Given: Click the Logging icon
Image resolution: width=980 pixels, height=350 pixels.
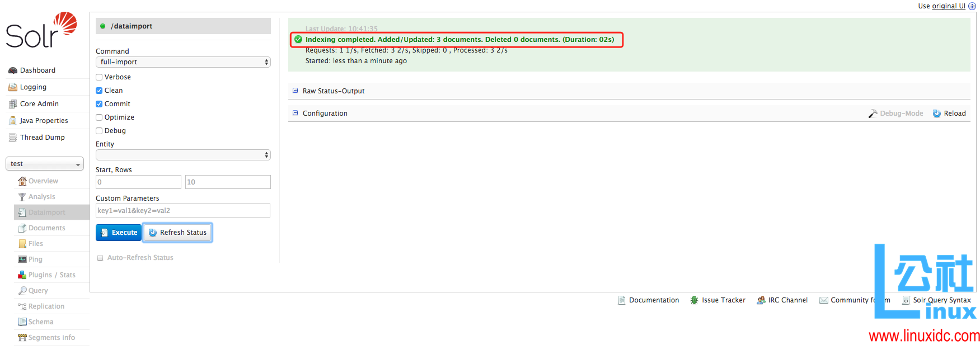Looking at the screenshot, I should (13, 87).
